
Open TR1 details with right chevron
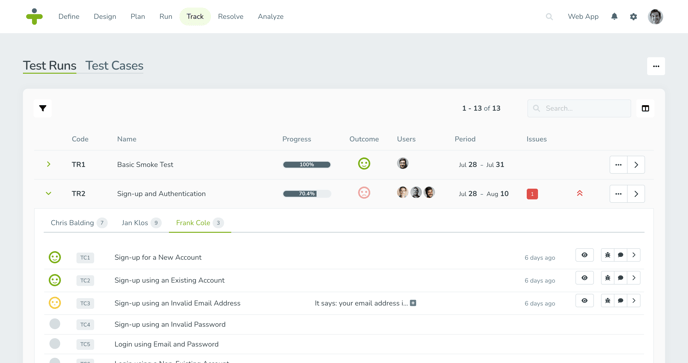tap(636, 165)
